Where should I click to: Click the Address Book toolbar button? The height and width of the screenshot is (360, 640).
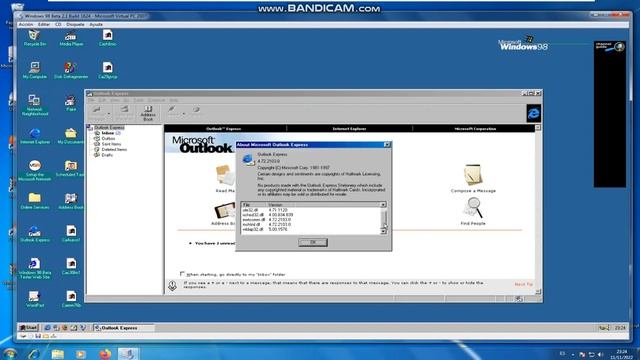[x=148, y=113]
